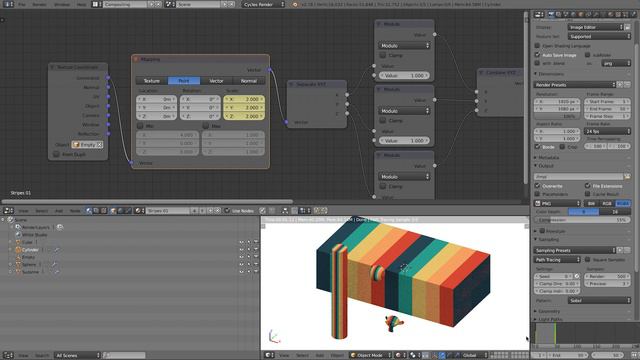Click Value 1.000 field of top Modulo node
This screenshot has width=640, height=360.
404,76
